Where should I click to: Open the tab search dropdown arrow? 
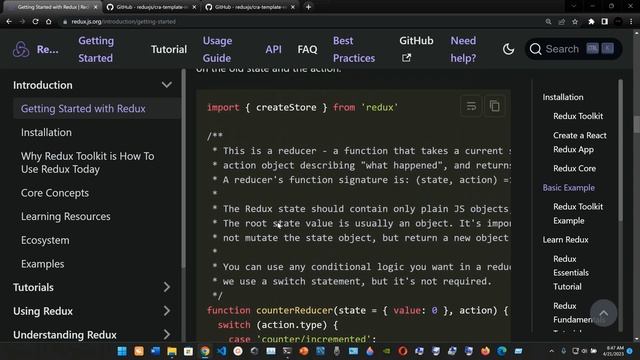573,6
